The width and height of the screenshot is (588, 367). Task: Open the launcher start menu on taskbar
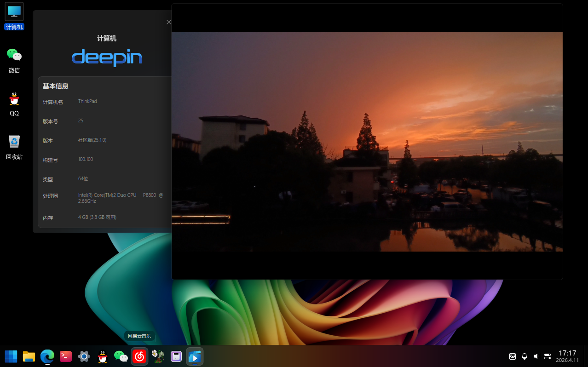click(x=11, y=356)
